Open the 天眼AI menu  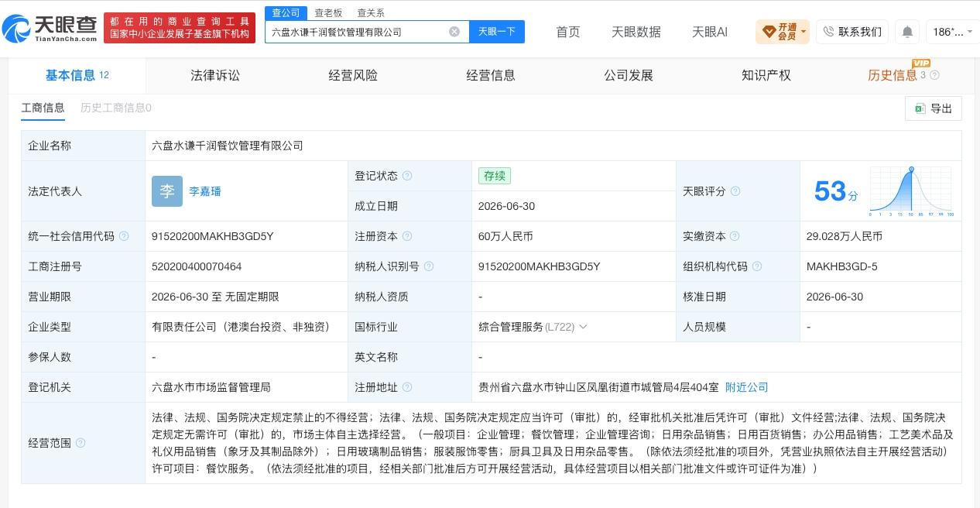click(x=710, y=32)
